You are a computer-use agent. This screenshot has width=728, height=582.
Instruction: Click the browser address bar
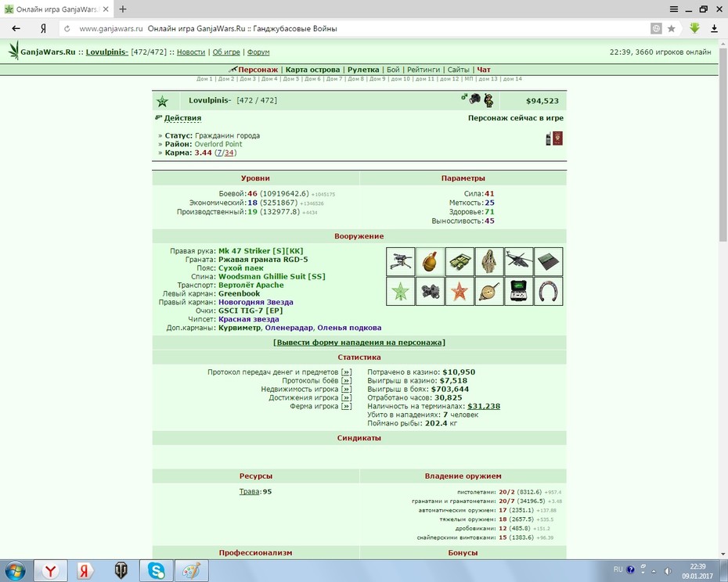tap(353, 29)
